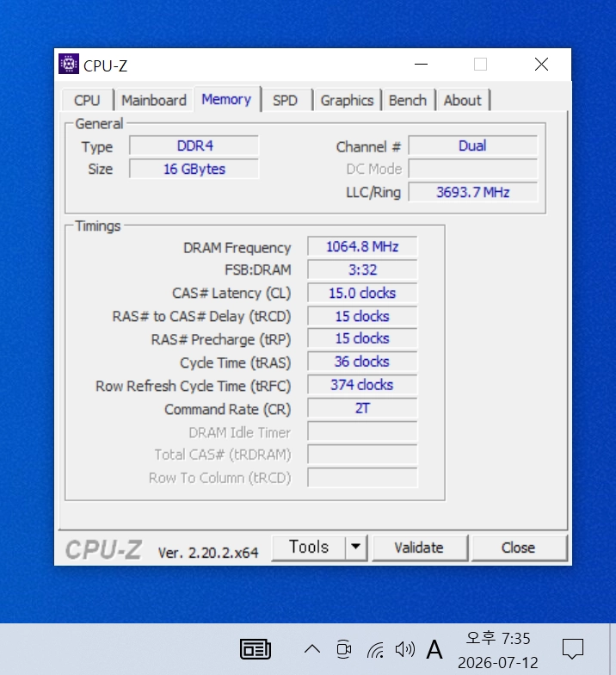Switch to the CPU tab
Screen dimensions: 616x675
coord(87,100)
